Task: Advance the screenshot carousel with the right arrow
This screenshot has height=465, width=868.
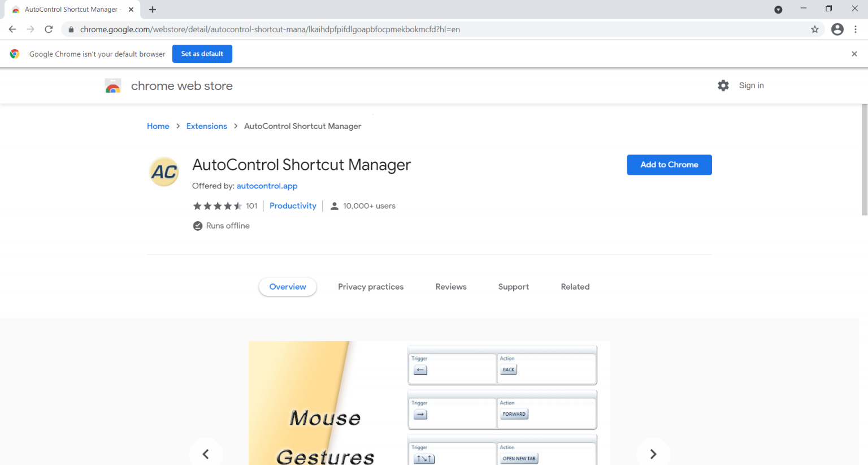Action: [653, 454]
